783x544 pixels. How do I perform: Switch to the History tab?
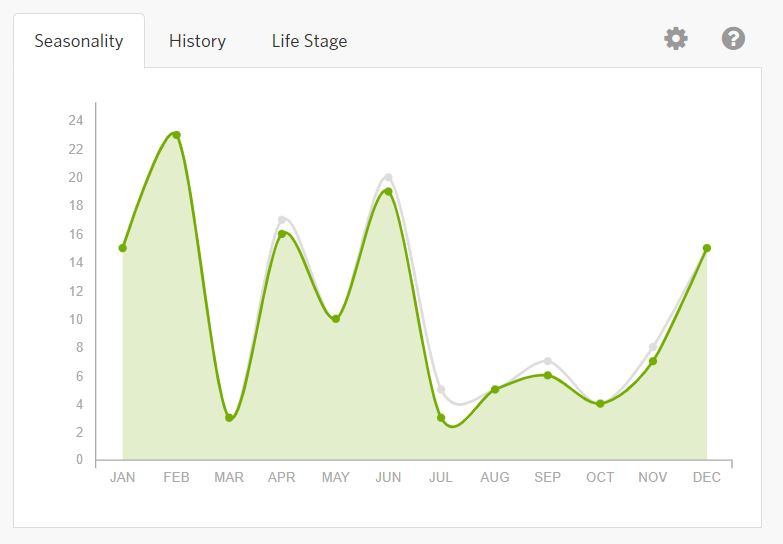(197, 41)
